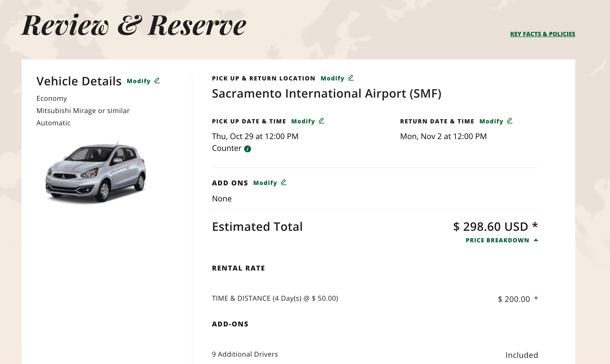
Task: Click the asterisk beside $ 200.00
Action: click(x=536, y=299)
